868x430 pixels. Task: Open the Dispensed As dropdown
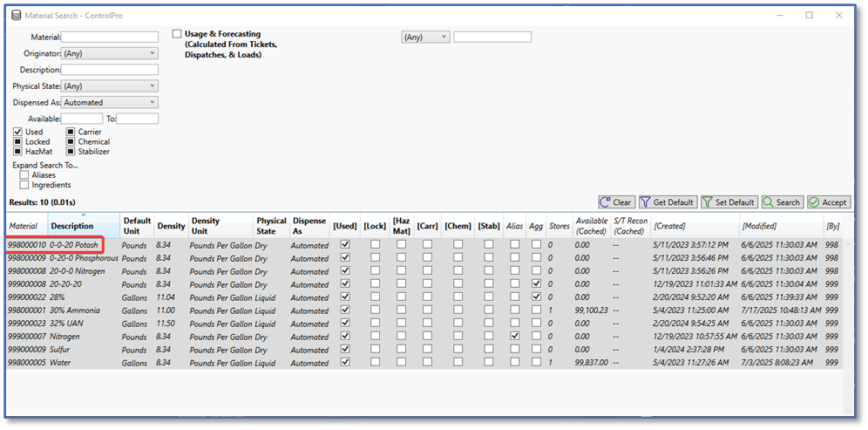(x=110, y=102)
